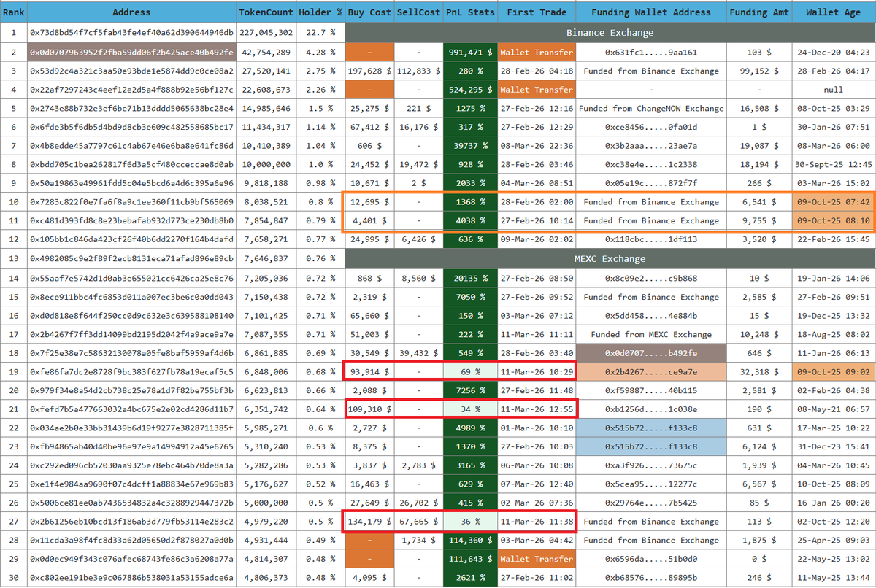Click the Address column header

tap(131, 12)
